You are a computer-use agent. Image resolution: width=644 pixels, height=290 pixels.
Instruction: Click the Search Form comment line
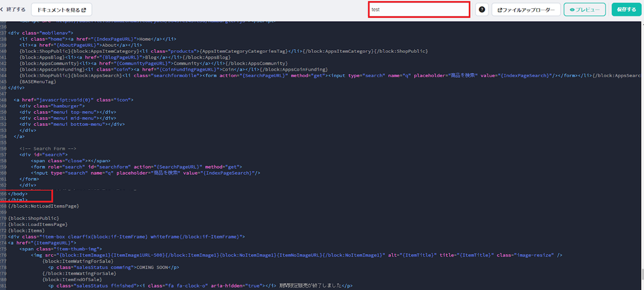48,149
